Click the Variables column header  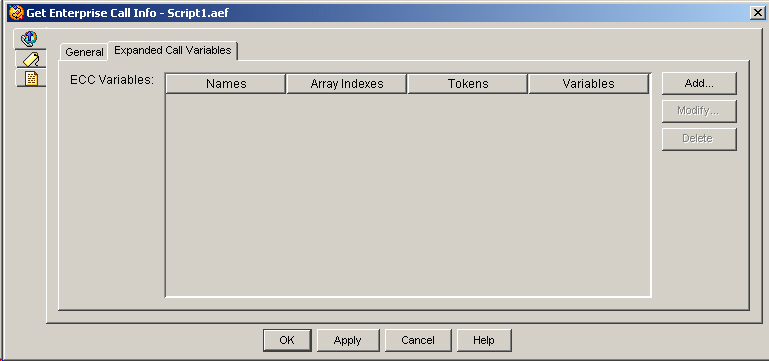pyautogui.click(x=589, y=83)
